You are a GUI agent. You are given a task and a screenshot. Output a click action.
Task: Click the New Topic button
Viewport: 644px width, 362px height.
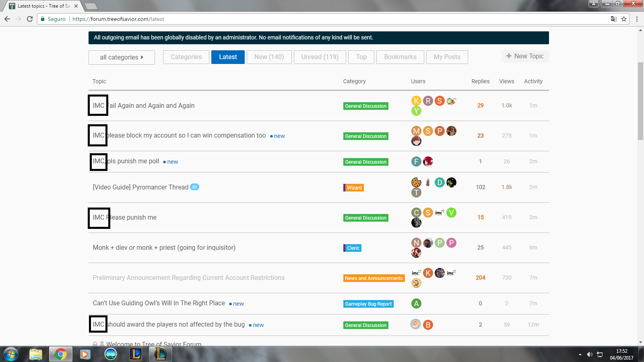tap(525, 56)
